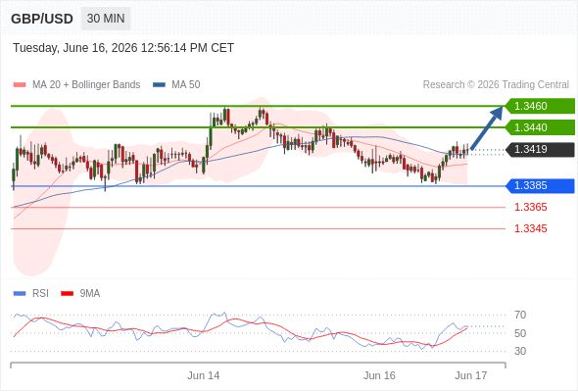Click the 1.3460 green resistance tag
Screen dimensions: 578x392
(x=540, y=106)
